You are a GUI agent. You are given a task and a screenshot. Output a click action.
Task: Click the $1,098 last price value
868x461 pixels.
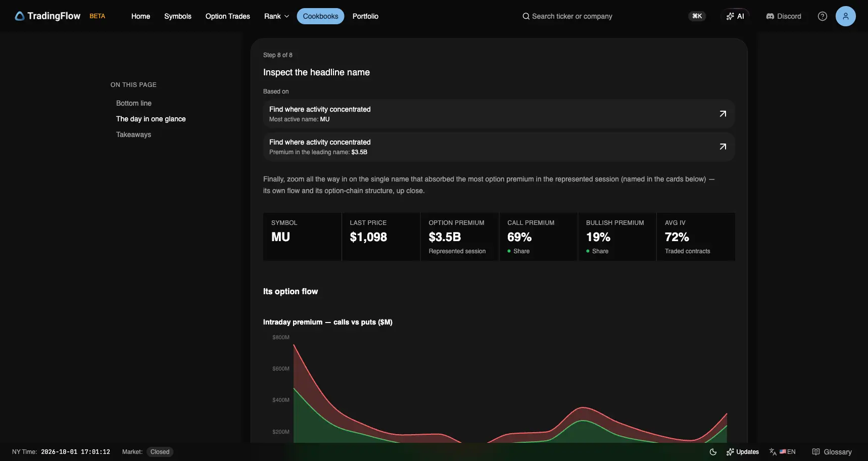click(368, 237)
